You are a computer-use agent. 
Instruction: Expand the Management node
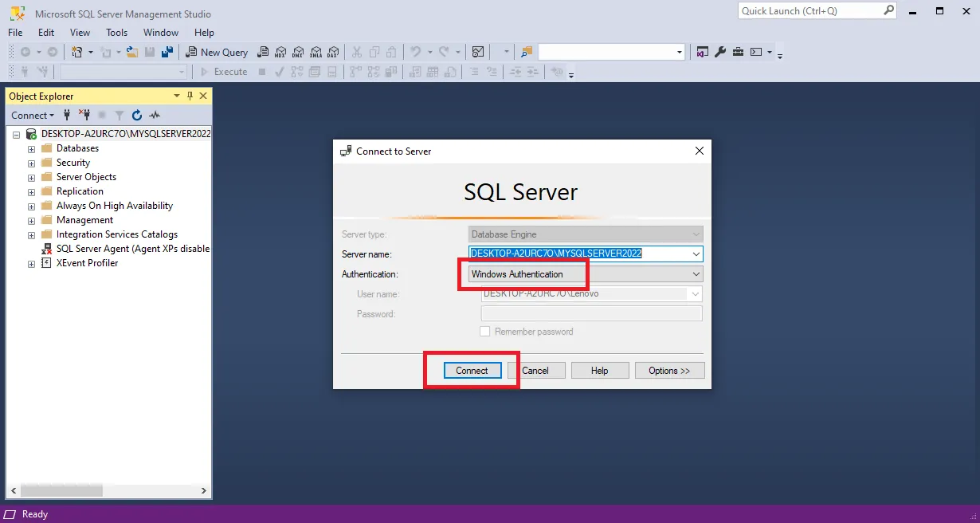(31, 221)
